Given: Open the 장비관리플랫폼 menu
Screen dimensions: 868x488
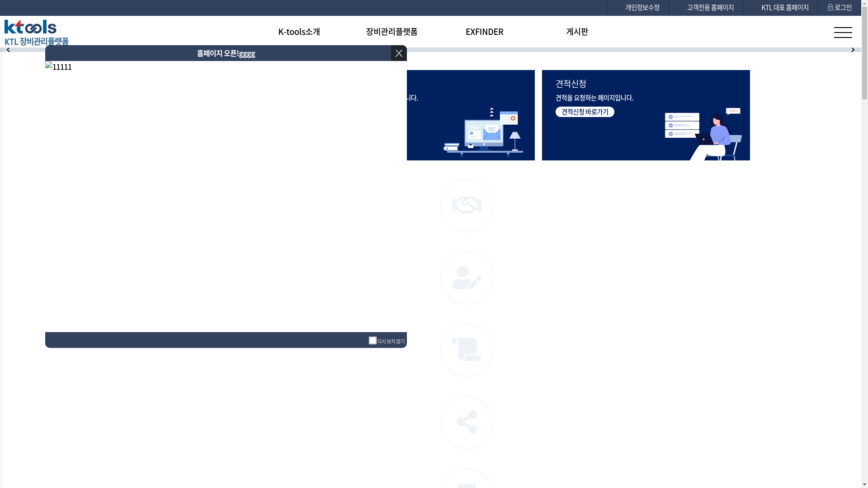Looking at the screenshot, I should 392,32.
